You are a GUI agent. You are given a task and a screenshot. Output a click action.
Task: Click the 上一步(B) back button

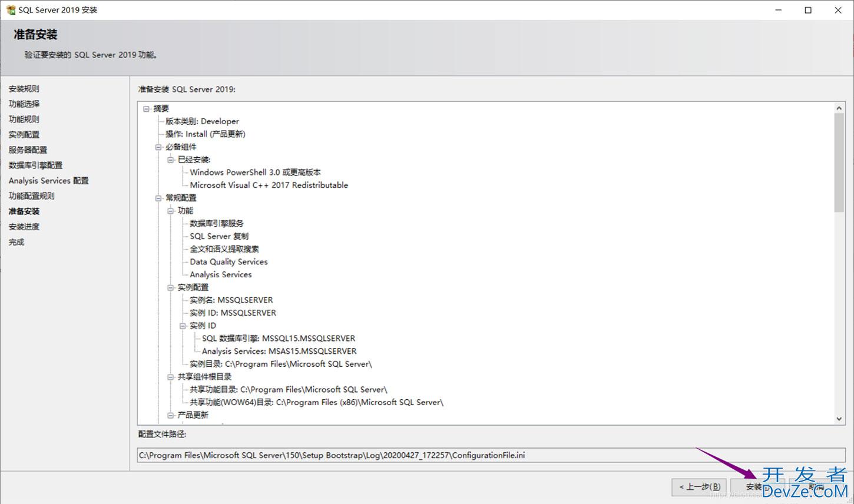tap(699, 487)
